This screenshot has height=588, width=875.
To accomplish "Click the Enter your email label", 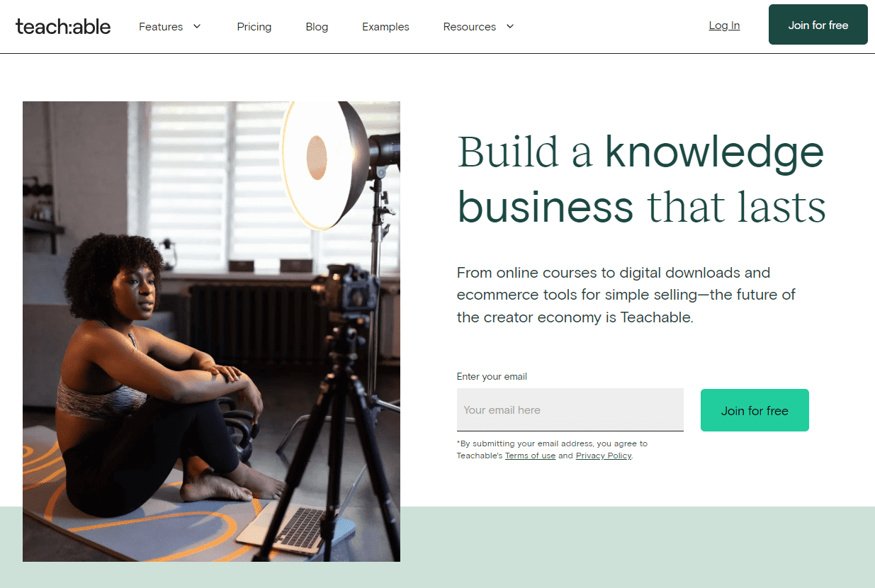I will (x=492, y=376).
